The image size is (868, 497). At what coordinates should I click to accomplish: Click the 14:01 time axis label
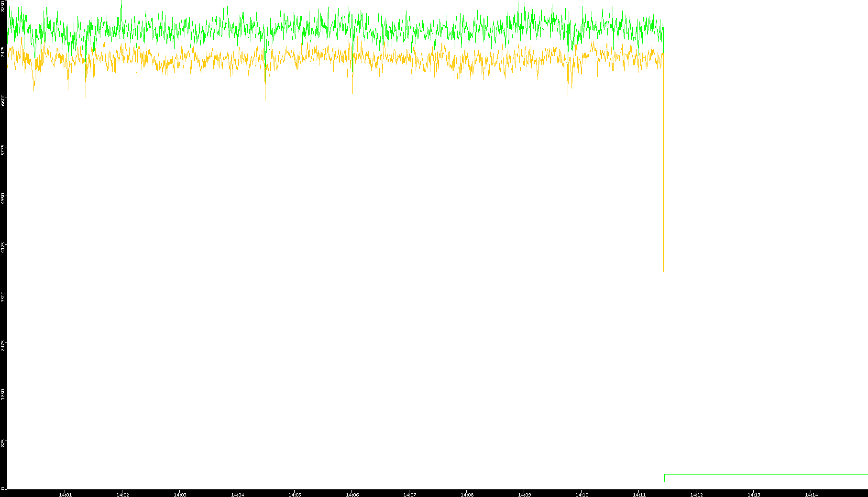[65, 495]
